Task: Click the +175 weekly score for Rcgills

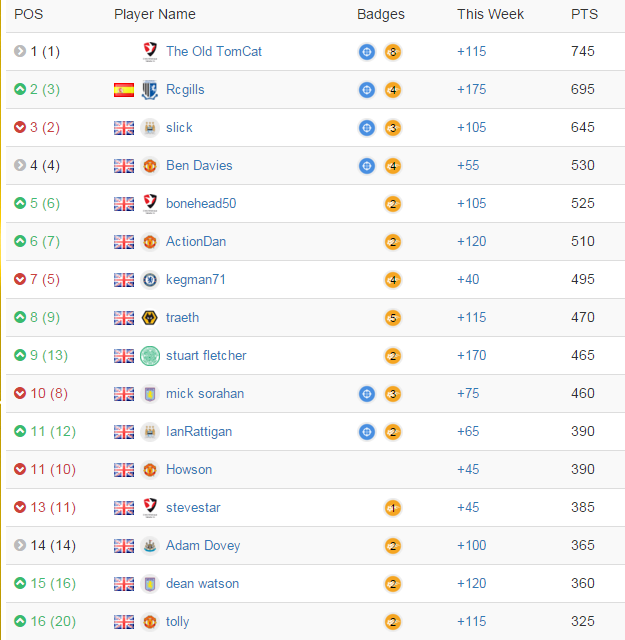Action: pos(472,89)
